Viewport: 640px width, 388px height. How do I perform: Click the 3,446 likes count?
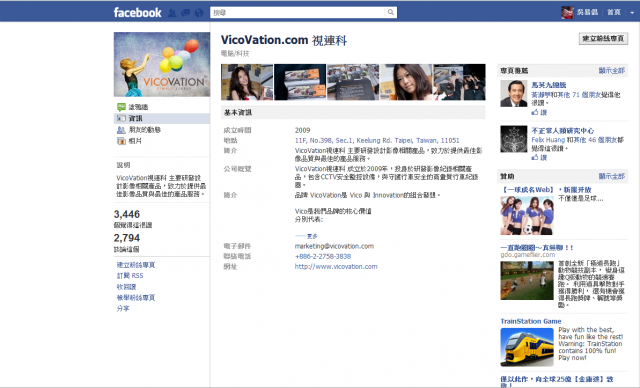click(x=127, y=214)
